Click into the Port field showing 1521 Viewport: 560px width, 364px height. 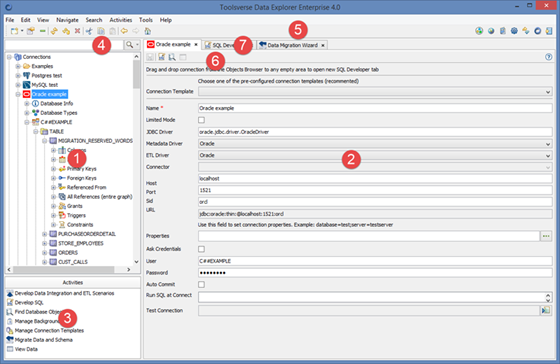(375, 190)
